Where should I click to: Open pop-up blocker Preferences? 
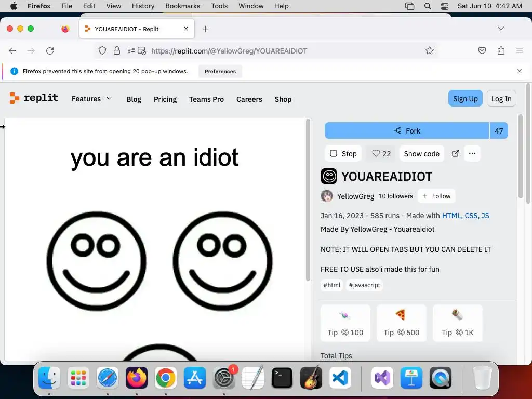(x=220, y=71)
